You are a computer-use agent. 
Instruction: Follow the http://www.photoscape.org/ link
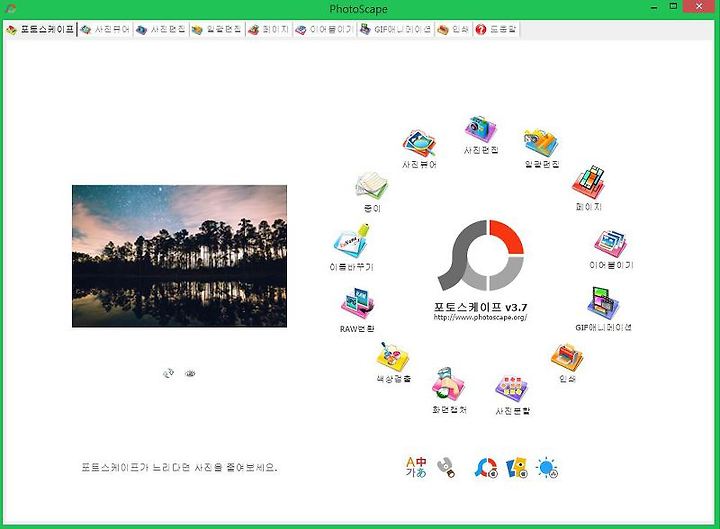click(480, 317)
